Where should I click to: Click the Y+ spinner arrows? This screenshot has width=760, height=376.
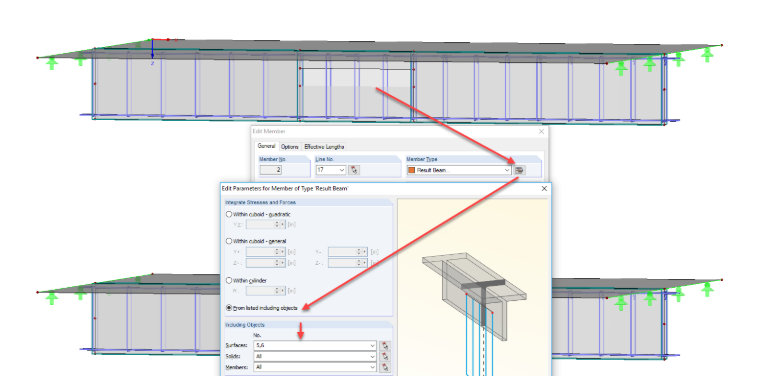click(278, 251)
